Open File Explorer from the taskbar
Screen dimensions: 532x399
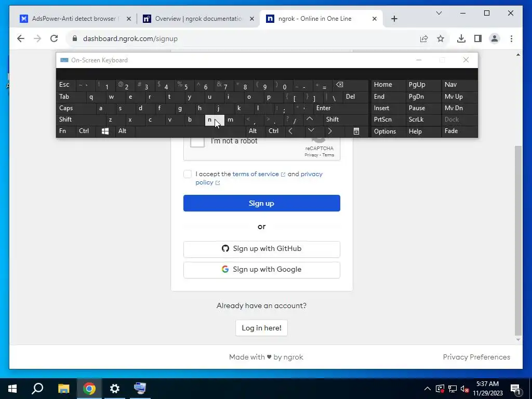(63, 389)
